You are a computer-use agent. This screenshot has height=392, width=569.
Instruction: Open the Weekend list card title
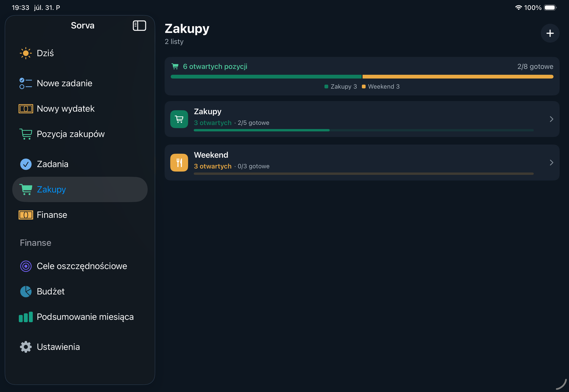(x=211, y=155)
